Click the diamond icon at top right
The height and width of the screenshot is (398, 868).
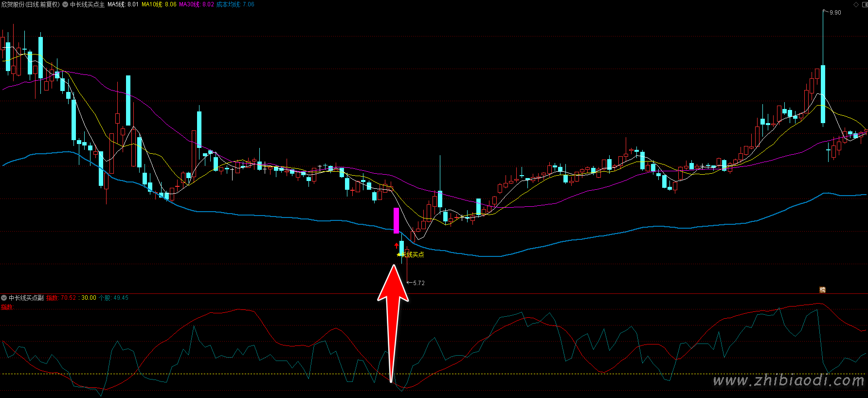coord(856,4)
